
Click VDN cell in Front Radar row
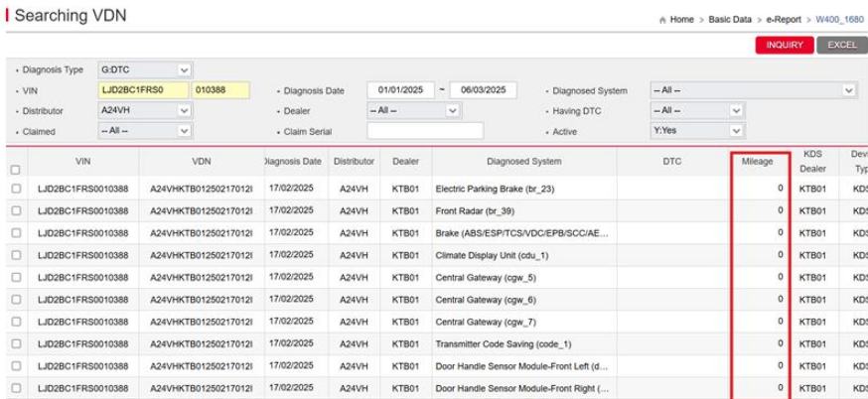pyautogui.click(x=202, y=210)
